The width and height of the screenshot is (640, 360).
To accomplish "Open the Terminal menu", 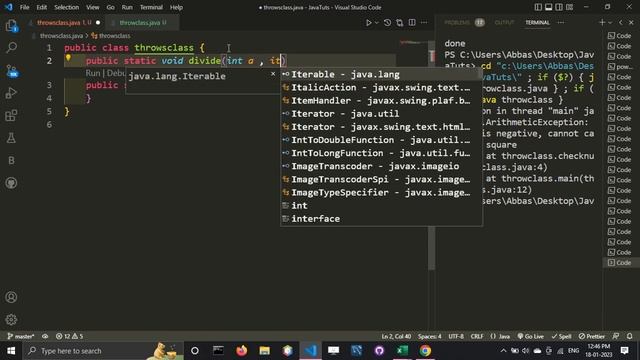I will click(151, 7).
